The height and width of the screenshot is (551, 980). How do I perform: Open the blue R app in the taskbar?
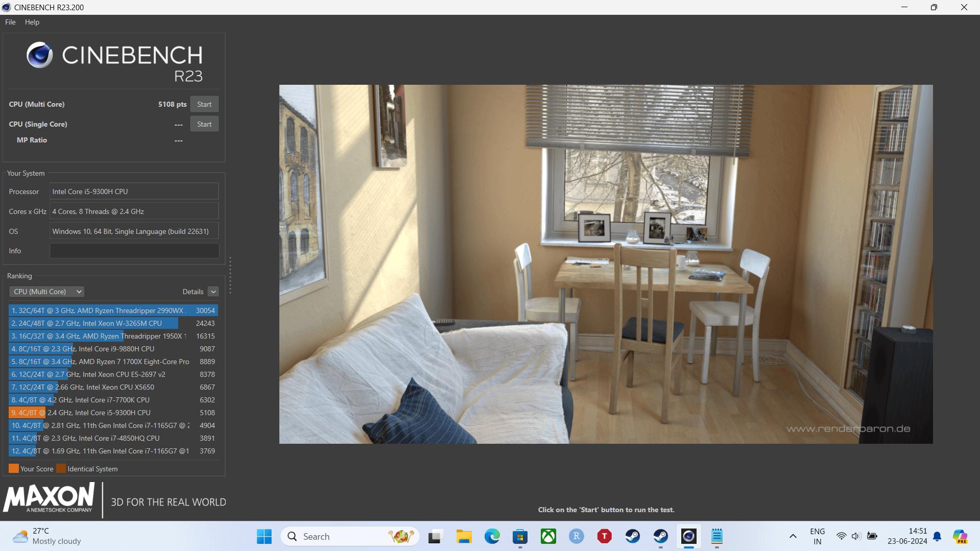coord(576,536)
